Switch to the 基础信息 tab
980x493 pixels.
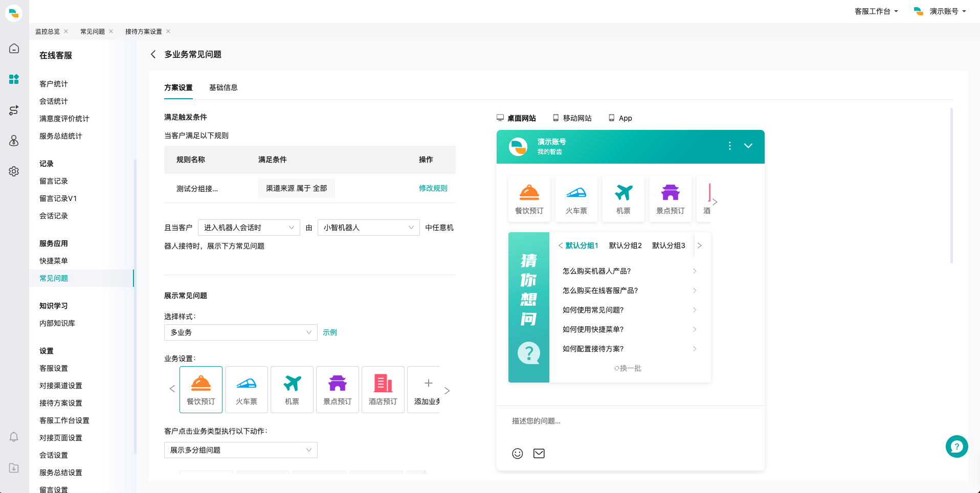click(224, 87)
